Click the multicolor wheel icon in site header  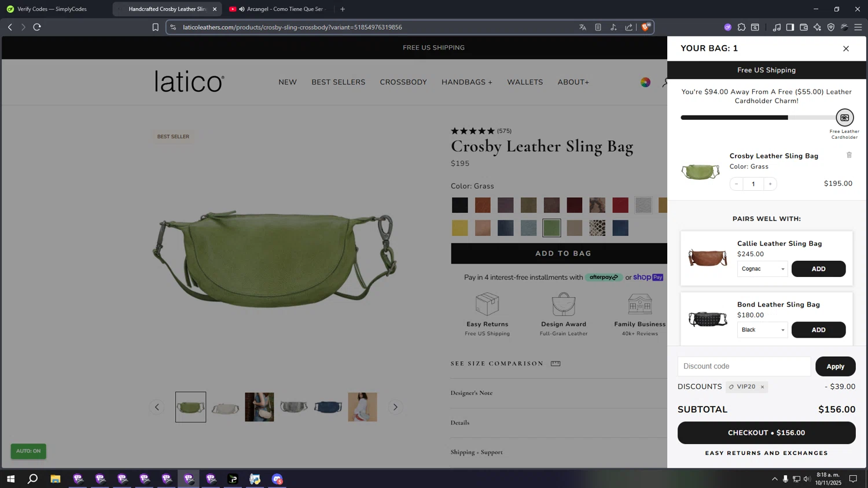point(645,82)
